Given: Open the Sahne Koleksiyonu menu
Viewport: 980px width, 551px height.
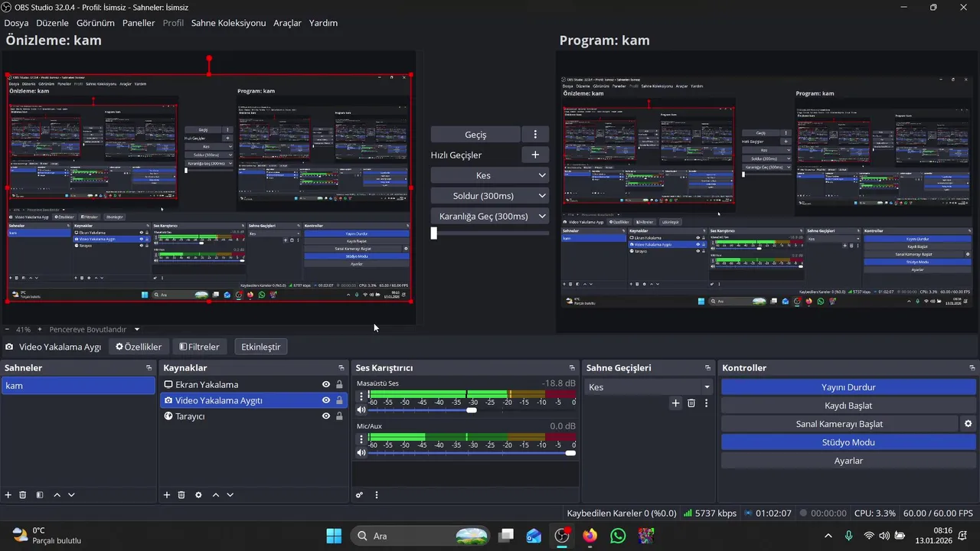Looking at the screenshot, I should click(x=228, y=23).
